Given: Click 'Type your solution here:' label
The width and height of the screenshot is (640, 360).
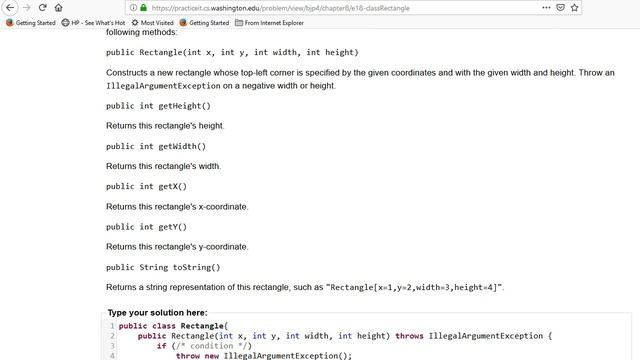Looking at the screenshot, I should click(158, 313).
